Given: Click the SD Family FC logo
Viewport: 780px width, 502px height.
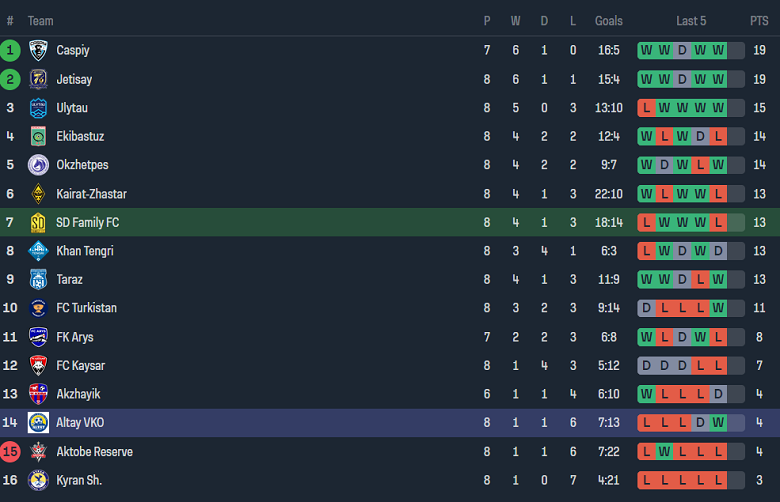Looking at the screenshot, I should tap(38, 223).
